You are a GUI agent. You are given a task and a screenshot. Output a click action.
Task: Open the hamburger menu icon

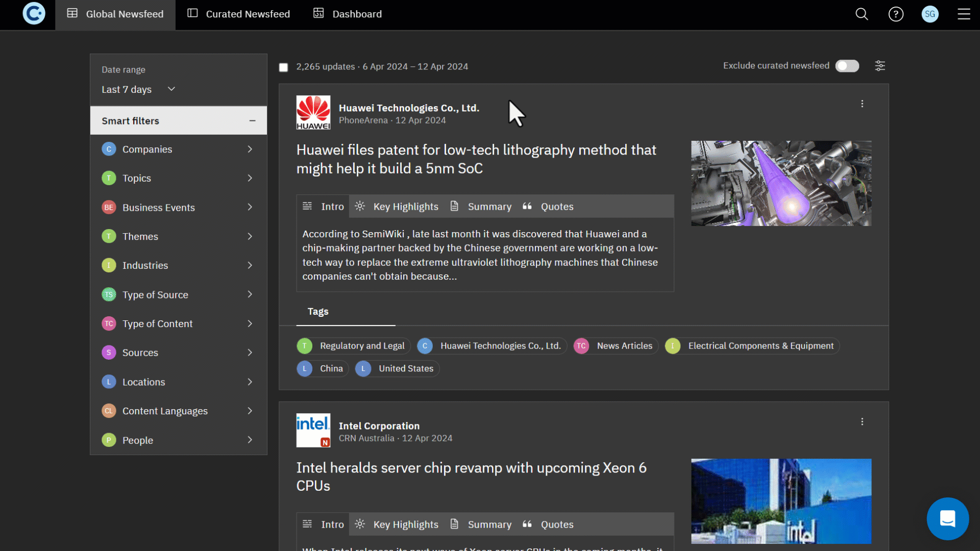[x=964, y=14]
